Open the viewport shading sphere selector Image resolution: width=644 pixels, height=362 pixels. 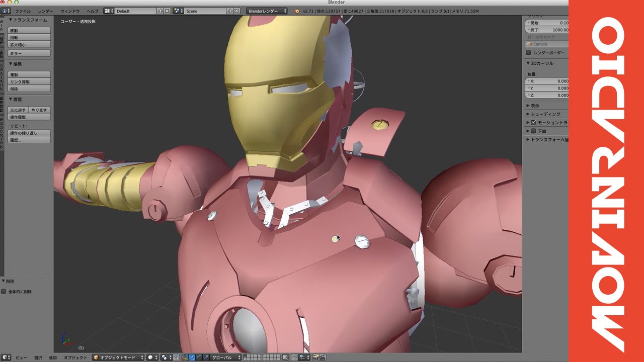coord(152,357)
